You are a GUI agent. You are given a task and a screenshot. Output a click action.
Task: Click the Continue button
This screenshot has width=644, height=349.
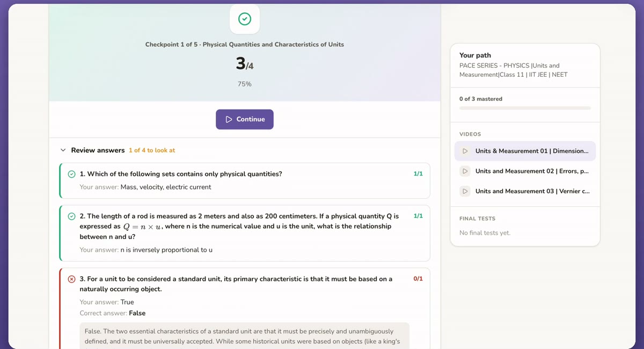245,119
